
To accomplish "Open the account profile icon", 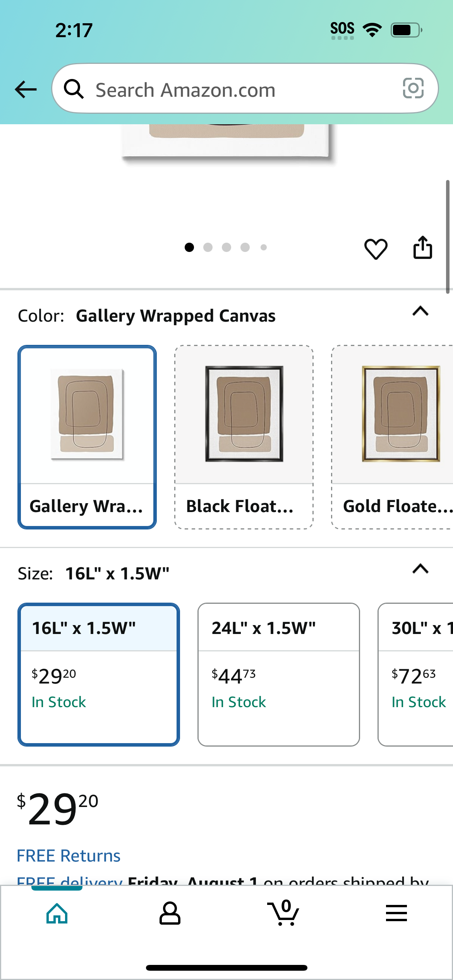I will click(x=170, y=913).
